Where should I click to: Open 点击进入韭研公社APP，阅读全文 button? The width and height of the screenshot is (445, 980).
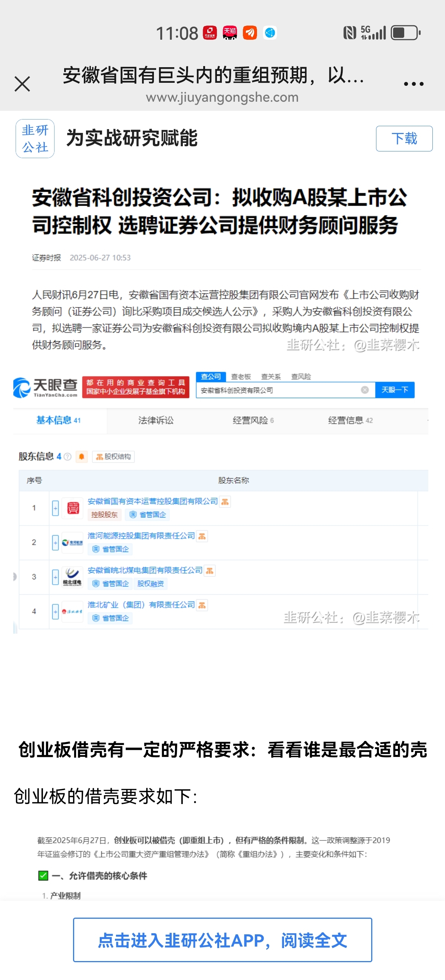click(222, 940)
